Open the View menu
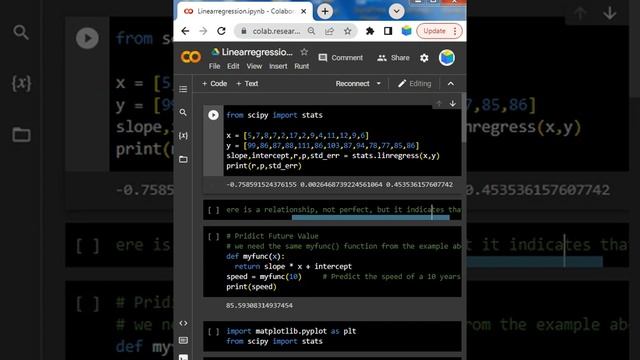This screenshot has width=640, height=360. point(254,66)
